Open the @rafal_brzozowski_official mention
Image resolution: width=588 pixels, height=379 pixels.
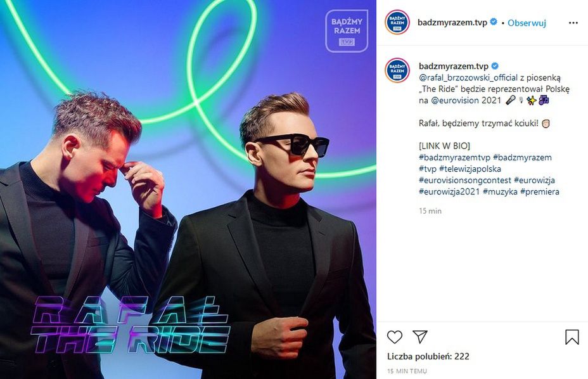click(x=468, y=78)
